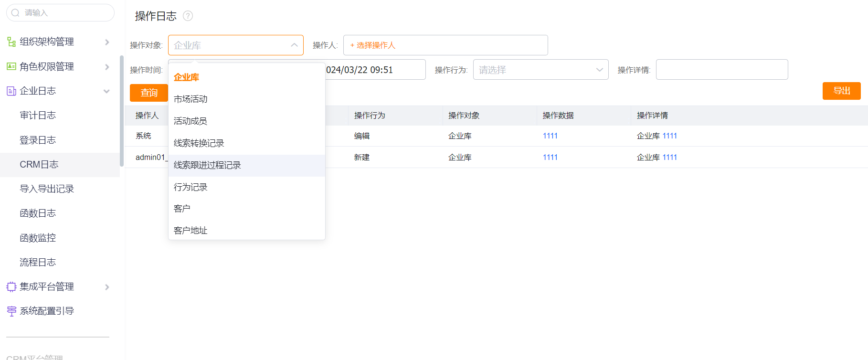Click the 操作人 column header
Screen dimensions: 868x360
pyautogui.click(x=147, y=116)
